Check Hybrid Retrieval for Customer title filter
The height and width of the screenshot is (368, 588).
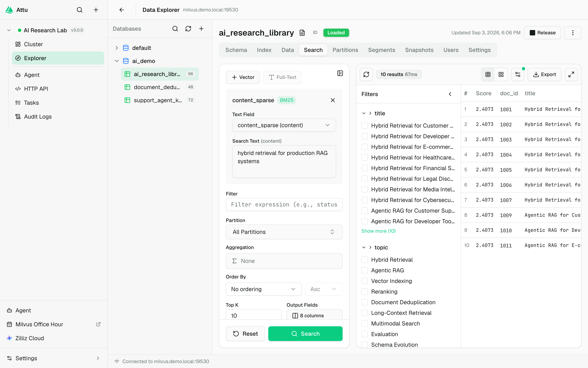364,126
